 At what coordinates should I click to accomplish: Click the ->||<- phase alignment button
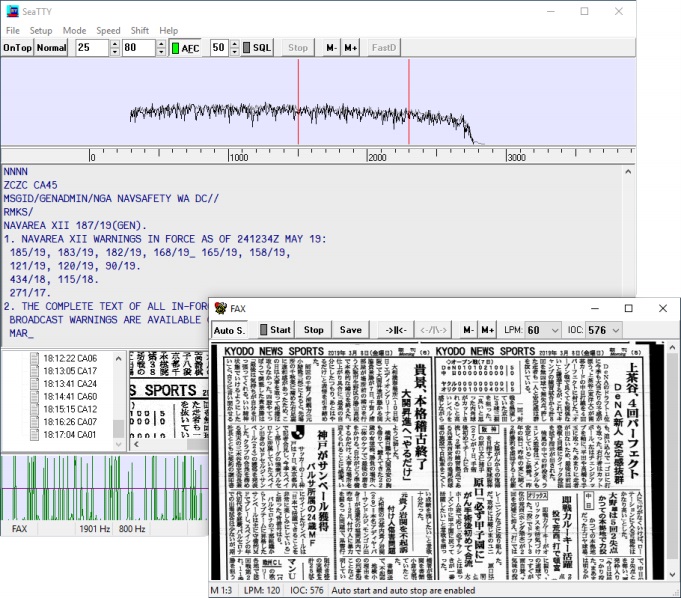[396, 330]
